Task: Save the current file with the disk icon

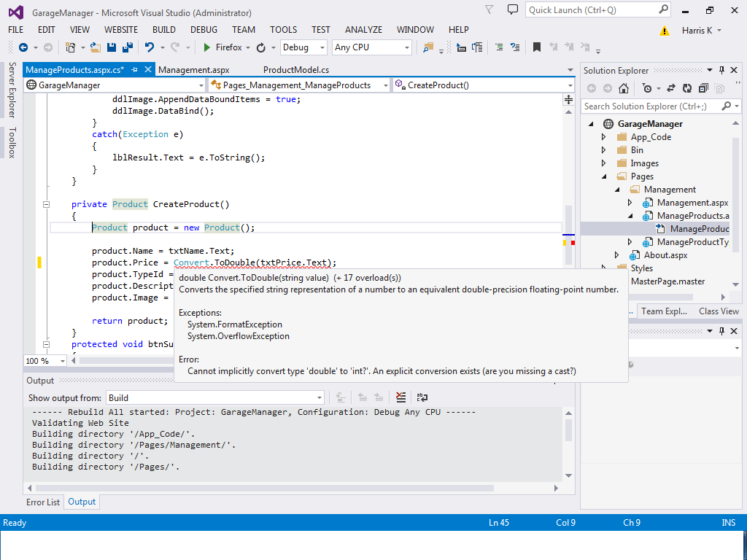Action: 112,47
